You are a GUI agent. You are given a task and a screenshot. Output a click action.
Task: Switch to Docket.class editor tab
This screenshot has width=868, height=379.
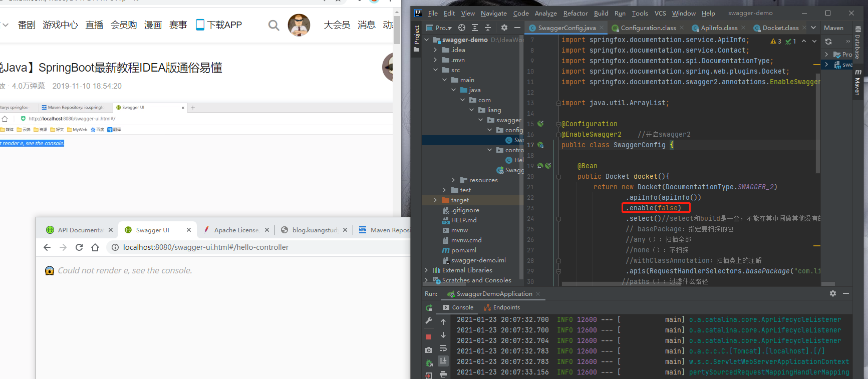(780, 28)
